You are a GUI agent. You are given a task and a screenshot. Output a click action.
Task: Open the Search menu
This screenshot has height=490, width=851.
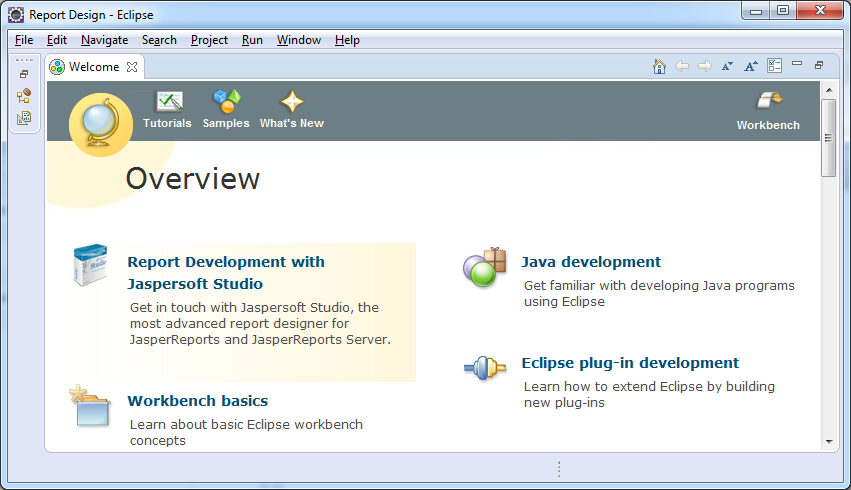coord(159,40)
